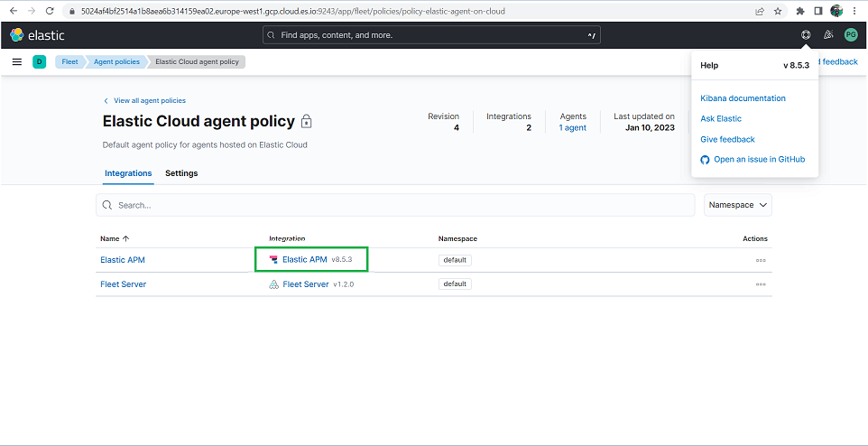Toggle the browser side panel icon

pyautogui.click(x=818, y=11)
